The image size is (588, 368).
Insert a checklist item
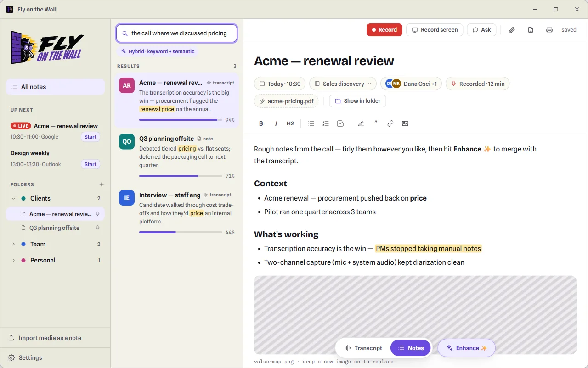coord(340,123)
